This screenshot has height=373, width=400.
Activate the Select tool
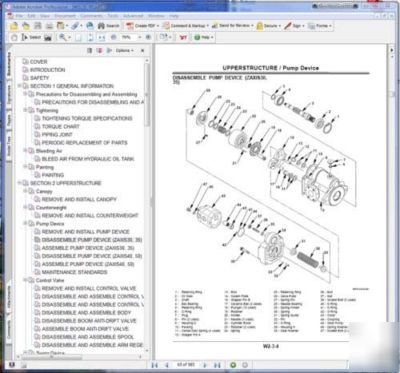click(31, 37)
